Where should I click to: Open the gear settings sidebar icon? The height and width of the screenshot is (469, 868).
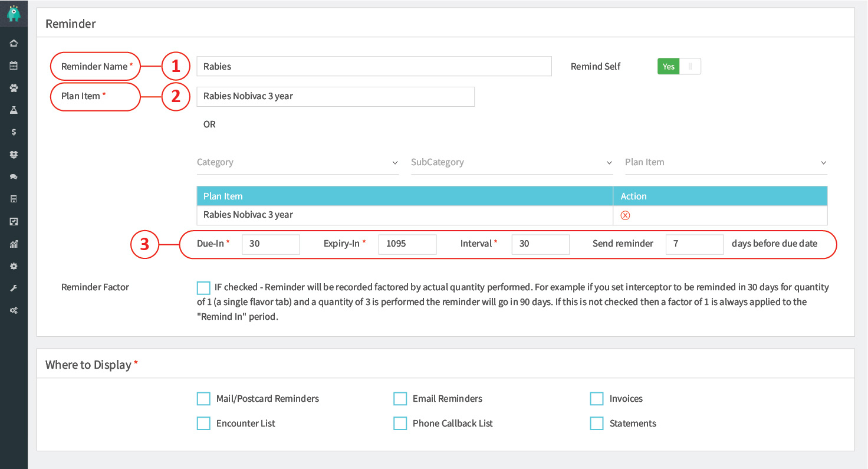point(14,266)
